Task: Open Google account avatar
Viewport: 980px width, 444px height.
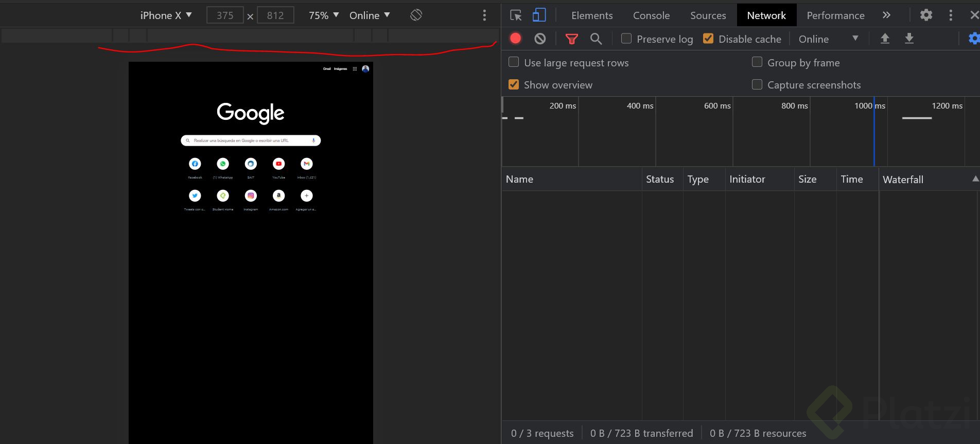Action: (x=365, y=69)
